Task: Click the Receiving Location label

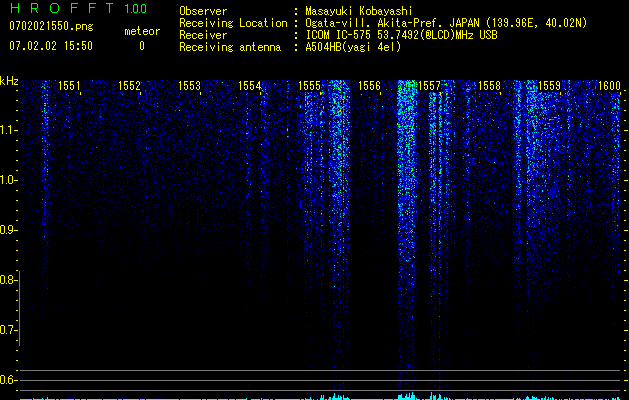Action: (x=233, y=23)
